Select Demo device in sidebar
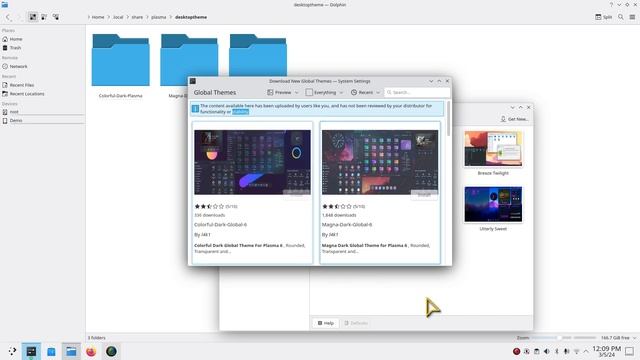 click(x=42, y=120)
